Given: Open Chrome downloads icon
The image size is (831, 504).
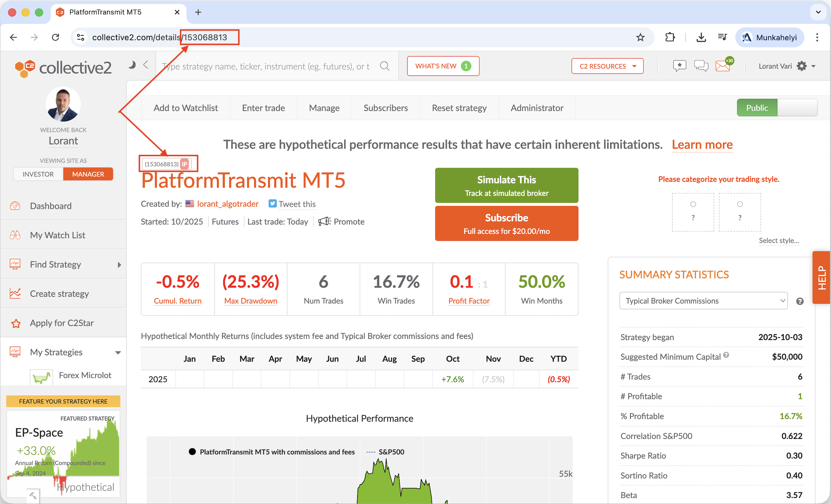Looking at the screenshot, I should click(x=701, y=37).
